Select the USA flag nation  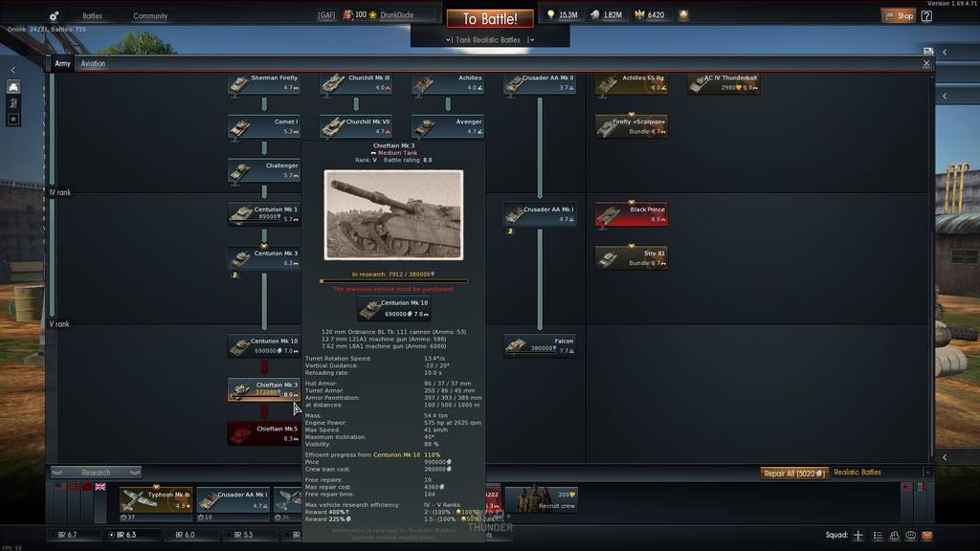[x=60, y=487]
